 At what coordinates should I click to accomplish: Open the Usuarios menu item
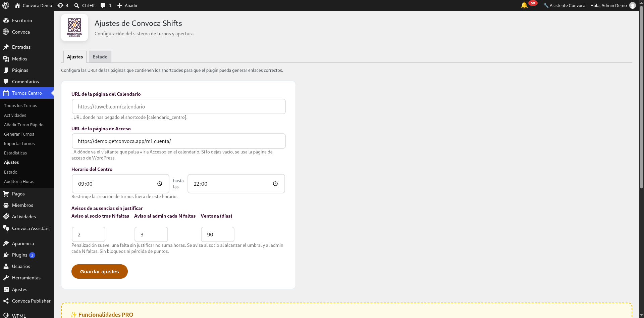[27, 266]
